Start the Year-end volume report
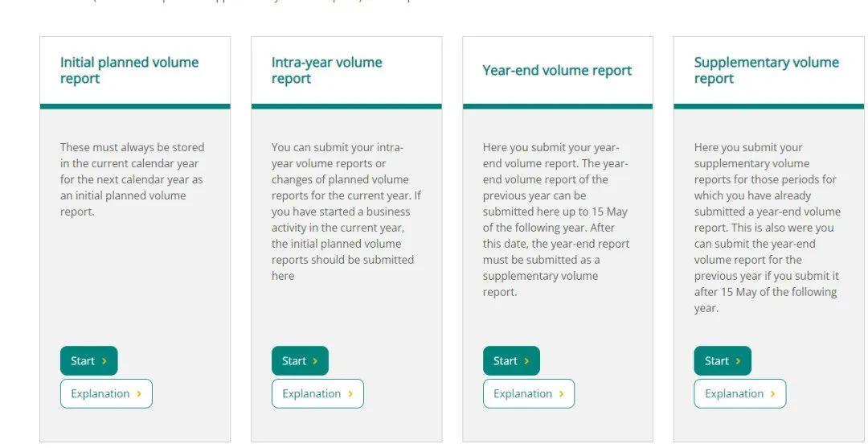The width and height of the screenshot is (868, 448). 511,361
